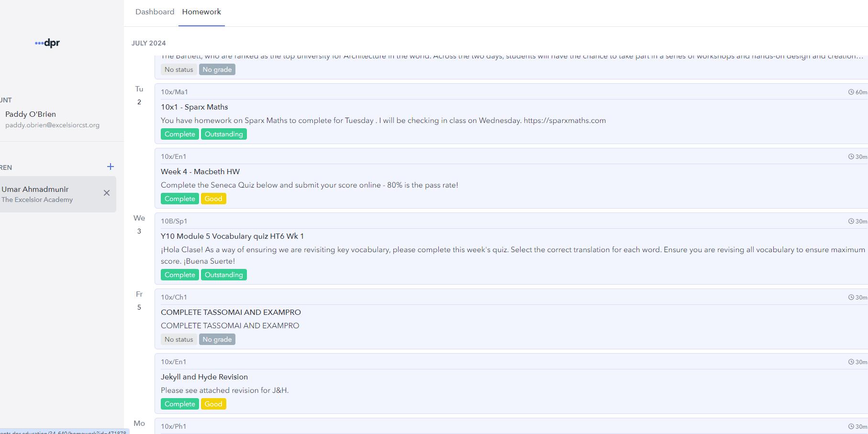The height and width of the screenshot is (434, 868).
Task: Click the Complete badge on Vocabulary quiz
Action: [x=180, y=275]
